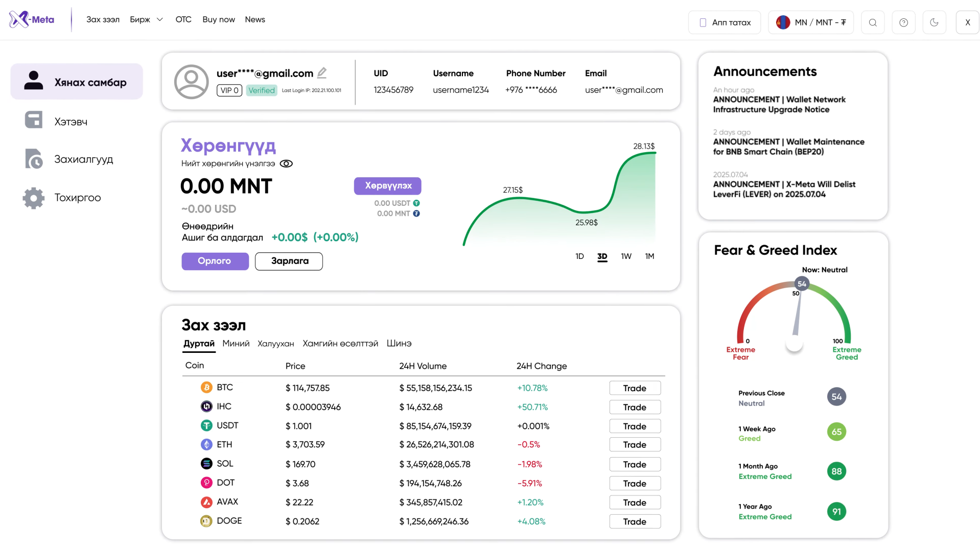Click the Mongolia flag icon
The height and width of the screenshot is (548, 980).
pyautogui.click(x=783, y=22)
